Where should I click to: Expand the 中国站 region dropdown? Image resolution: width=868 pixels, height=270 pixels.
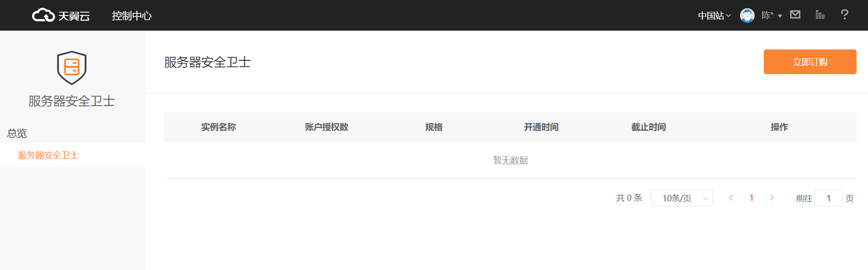tap(714, 16)
